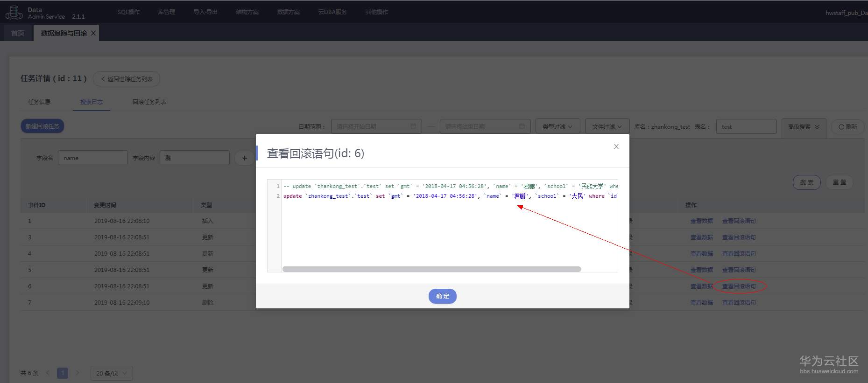Click 查看回滚语句 in the event ID 4 row
This screenshot has height=383, width=868.
[x=739, y=254]
